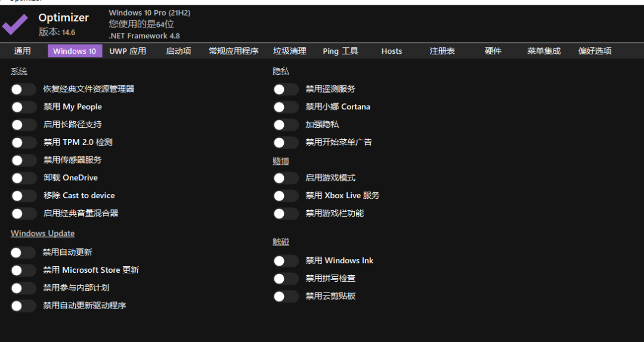Switch on 禁用游戏栏功能
Image resolution: width=644 pixels, height=342 pixels.
[x=286, y=213]
